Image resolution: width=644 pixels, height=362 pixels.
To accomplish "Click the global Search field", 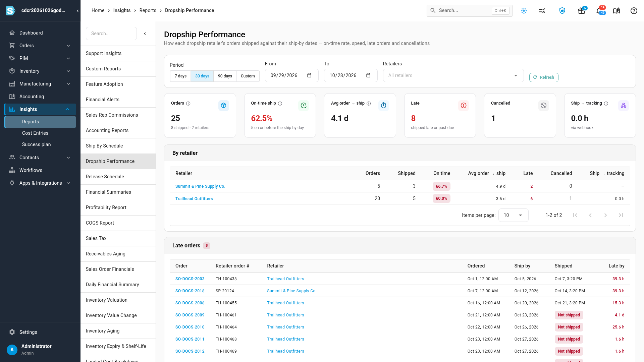I will 469,11.
